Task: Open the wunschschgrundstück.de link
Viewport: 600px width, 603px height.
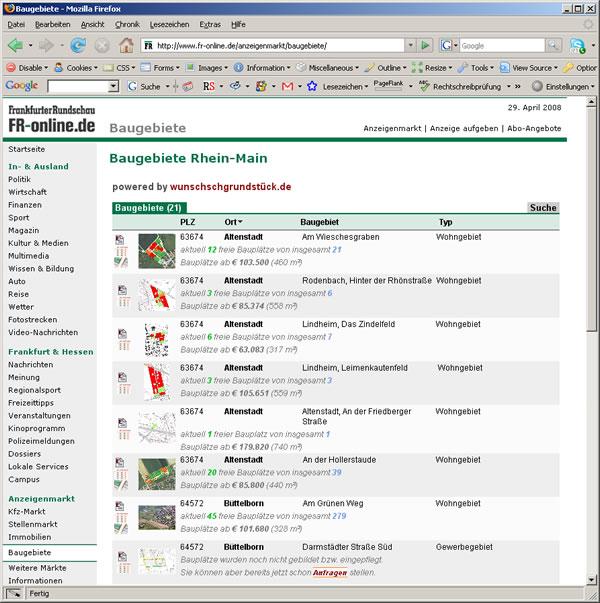Action: 230,187
